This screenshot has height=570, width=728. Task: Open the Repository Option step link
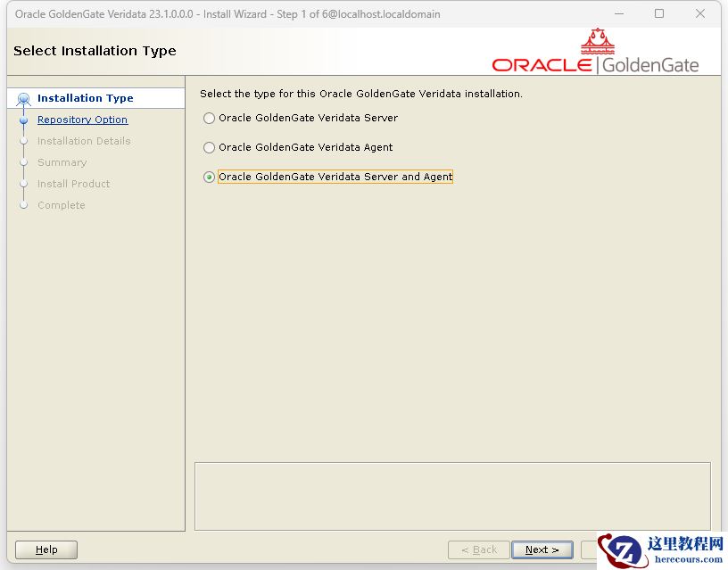coord(82,120)
